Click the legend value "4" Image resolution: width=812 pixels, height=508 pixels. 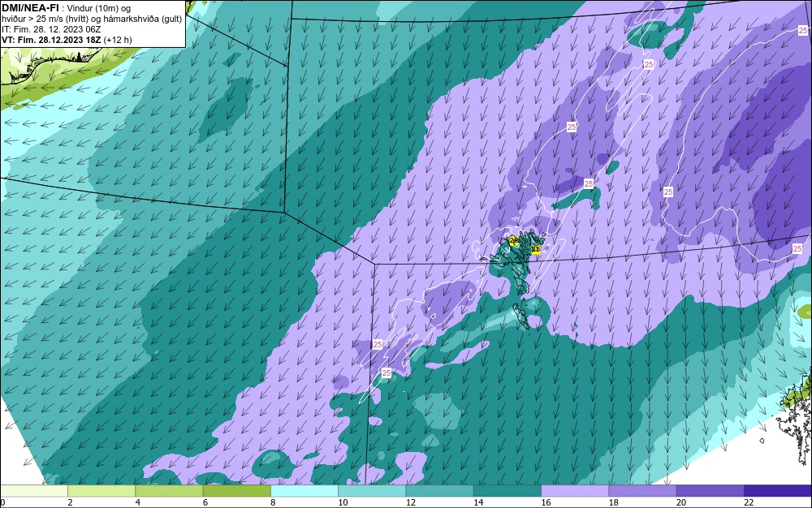click(x=138, y=502)
